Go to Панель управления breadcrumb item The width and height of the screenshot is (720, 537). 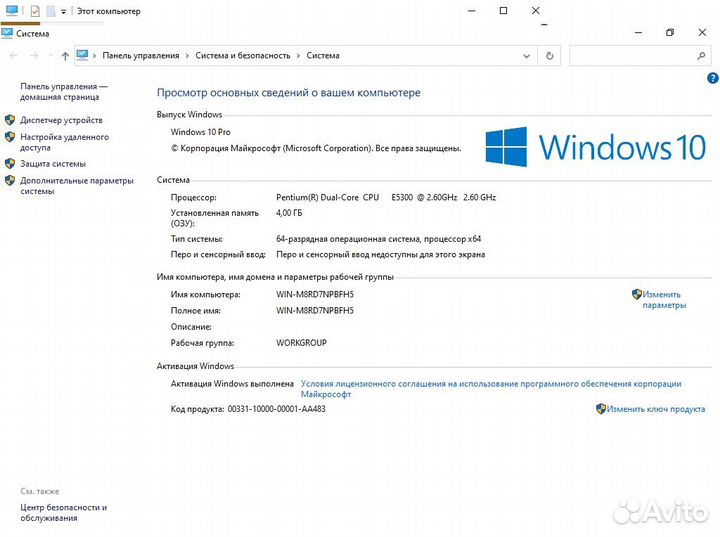[x=140, y=56]
